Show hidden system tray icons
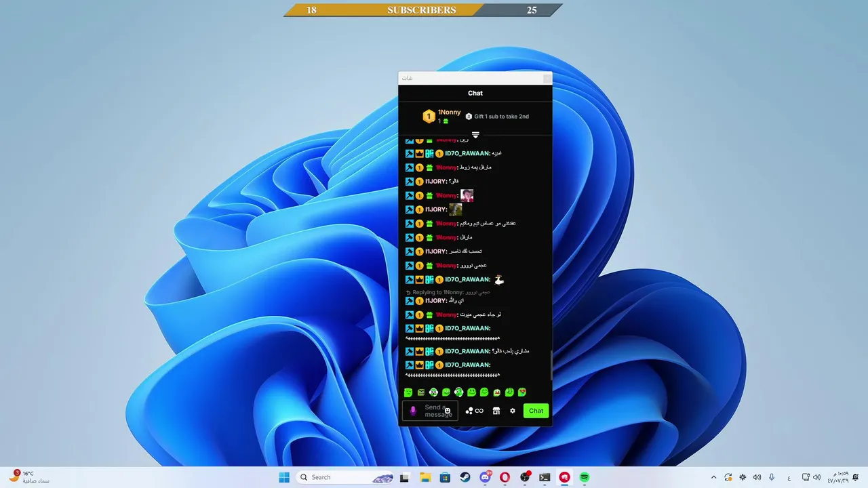The width and height of the screenshot is (868, 488). coord(713,477)
